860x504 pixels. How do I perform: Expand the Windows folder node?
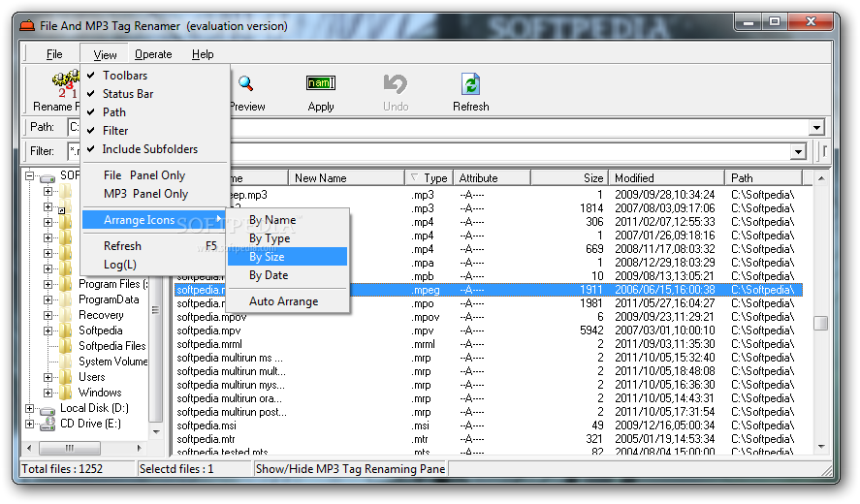pyautogui.click(x=48, y=393)
